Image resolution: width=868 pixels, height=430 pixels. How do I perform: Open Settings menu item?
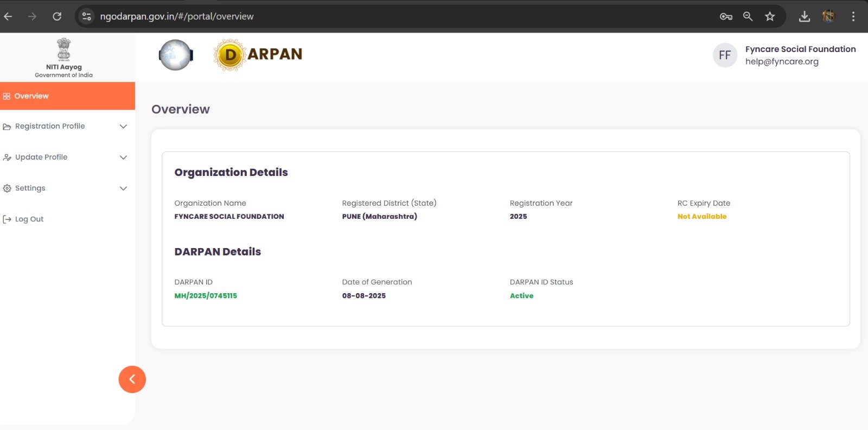[67, 188]
